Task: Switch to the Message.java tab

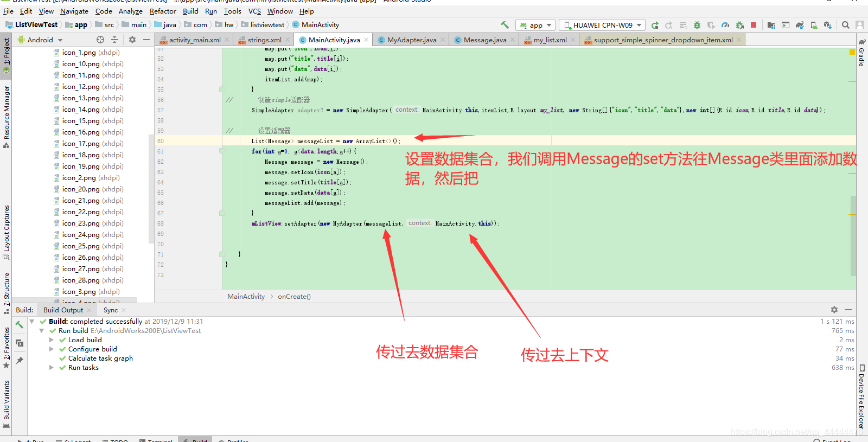Action: pos(485,40)
